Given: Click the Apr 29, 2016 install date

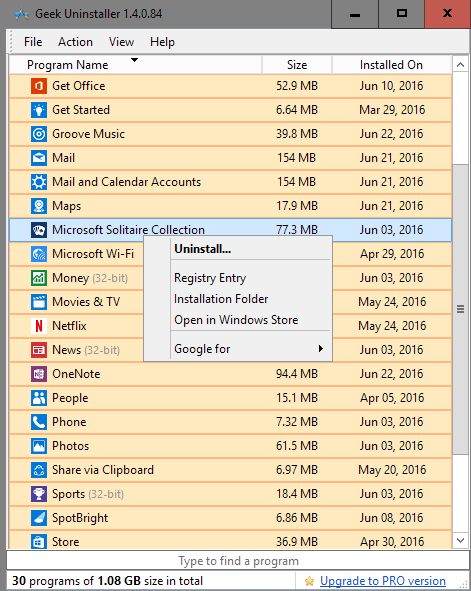Looking at the screenshot, I should [392, 254].
